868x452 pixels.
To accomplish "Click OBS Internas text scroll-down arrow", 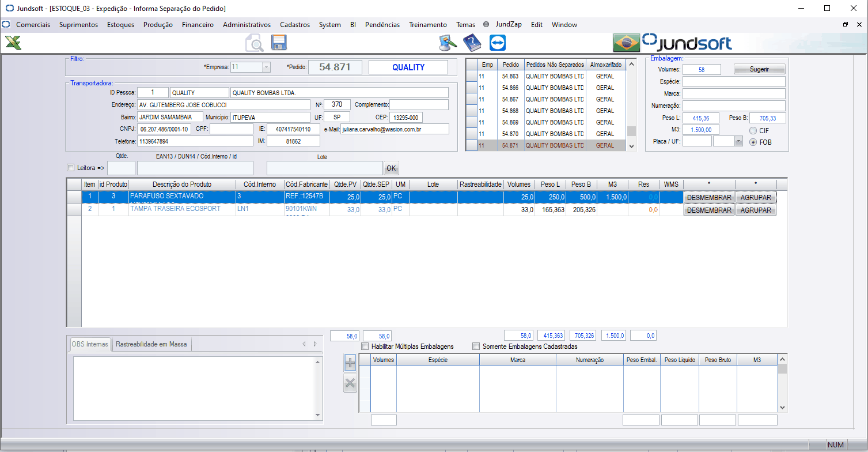I will tap(317, 415).
